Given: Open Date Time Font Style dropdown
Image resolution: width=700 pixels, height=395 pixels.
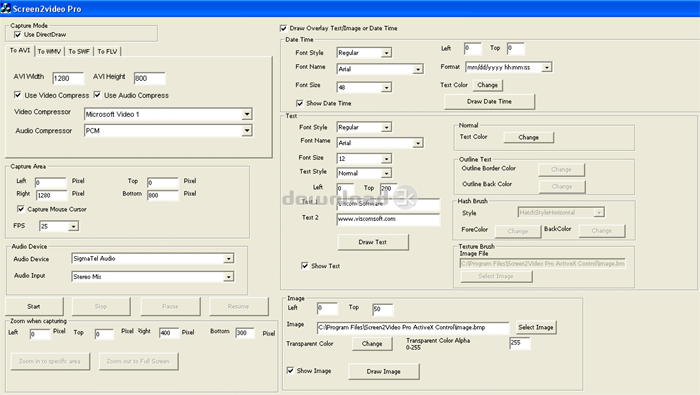Looking at the screenshot, I should click(x=387, y=53).
